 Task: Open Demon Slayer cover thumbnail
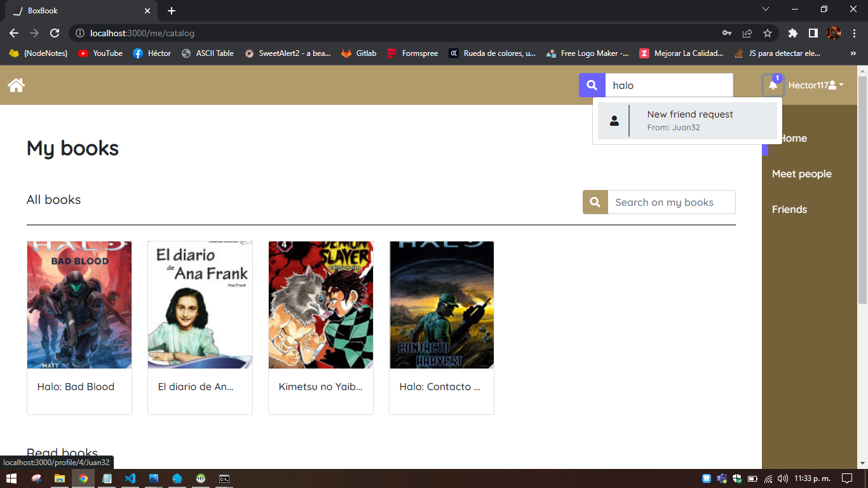point(321,305)
